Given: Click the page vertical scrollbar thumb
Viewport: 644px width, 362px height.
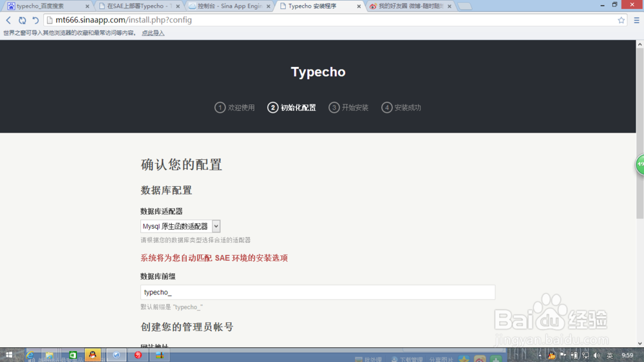Looking at the screenshot, I should tap(640, 133).
